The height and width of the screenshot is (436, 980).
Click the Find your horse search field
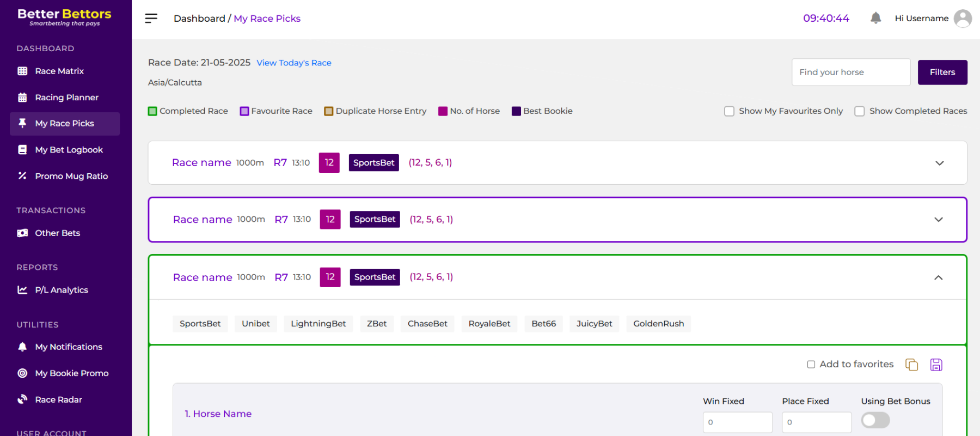point(850,72)
